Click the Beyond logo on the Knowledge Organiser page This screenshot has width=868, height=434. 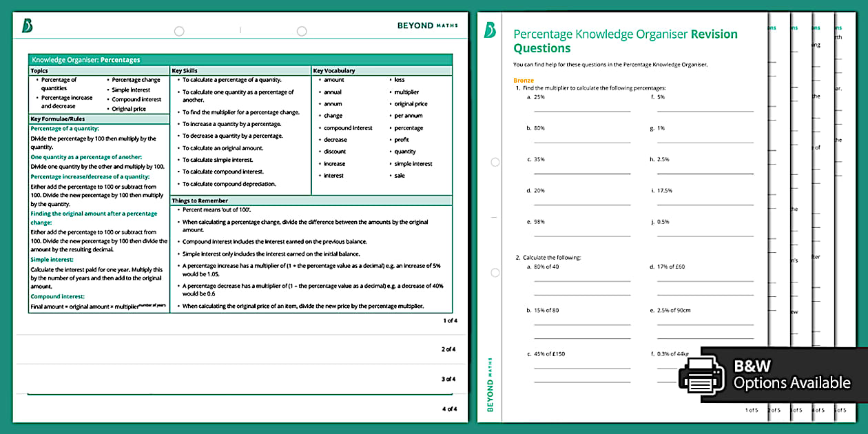click(28, 26)
